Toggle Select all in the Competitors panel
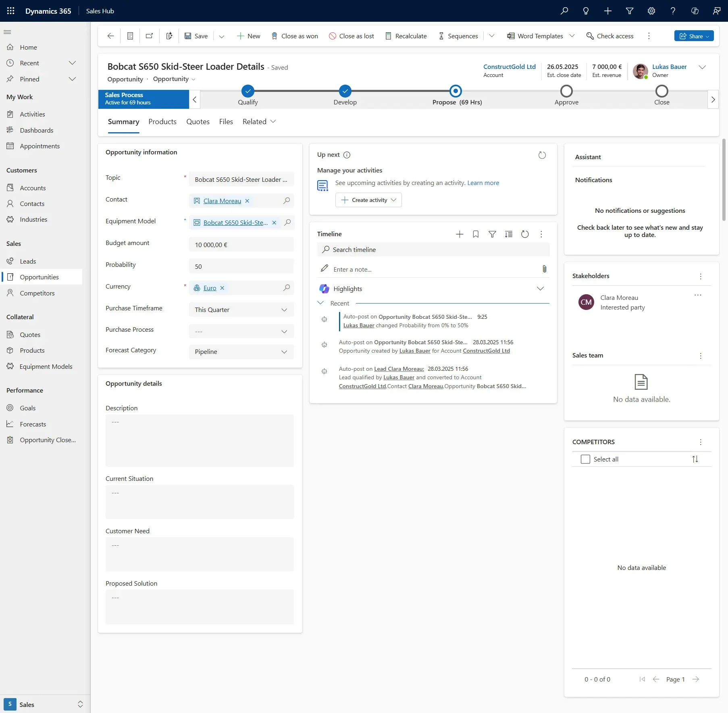728x713 pixels. 585,459
